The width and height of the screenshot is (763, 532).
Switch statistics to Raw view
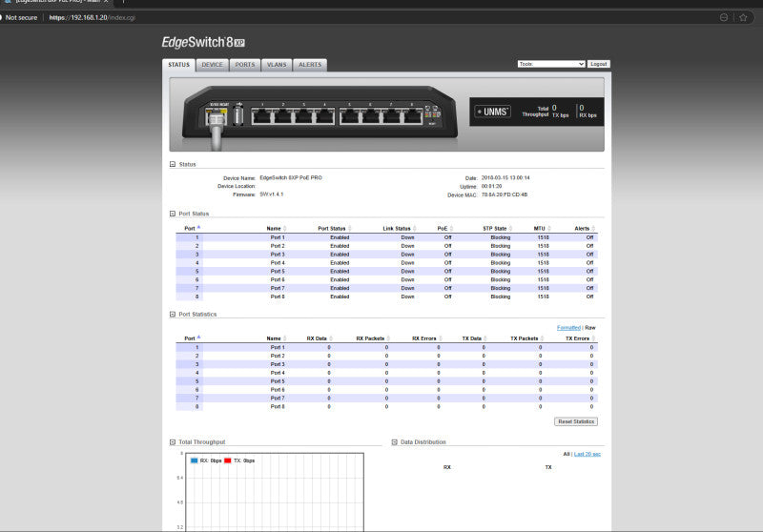[x=590, y=328]
